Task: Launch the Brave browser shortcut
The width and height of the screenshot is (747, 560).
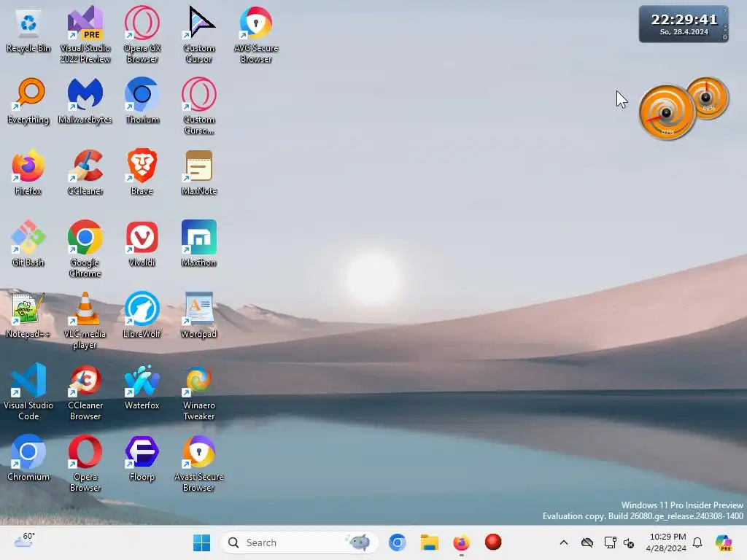Action: [142, 172]
